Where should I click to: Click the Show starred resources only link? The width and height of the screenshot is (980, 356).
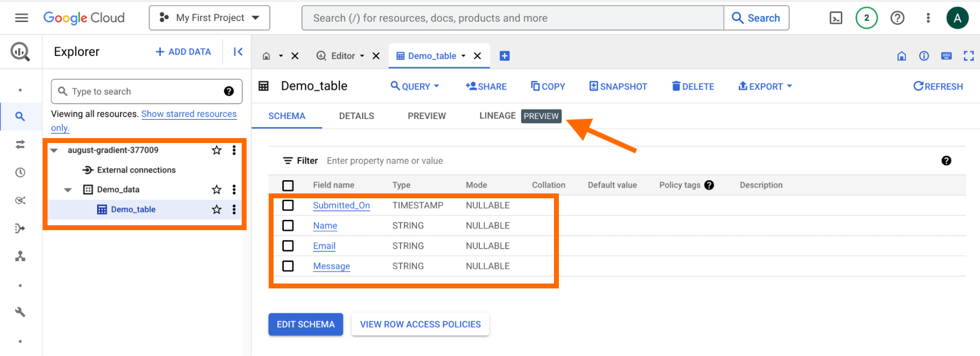(x=189, y=114)
